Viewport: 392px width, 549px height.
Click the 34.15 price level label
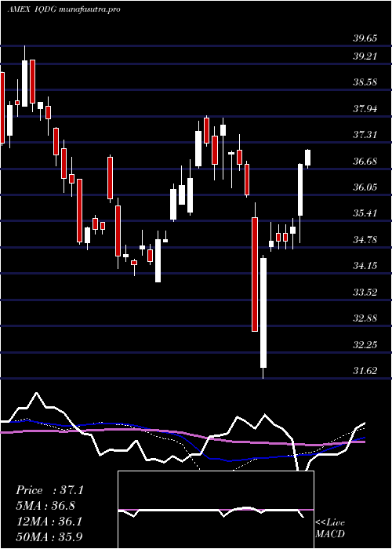click(x=365, y=266)
